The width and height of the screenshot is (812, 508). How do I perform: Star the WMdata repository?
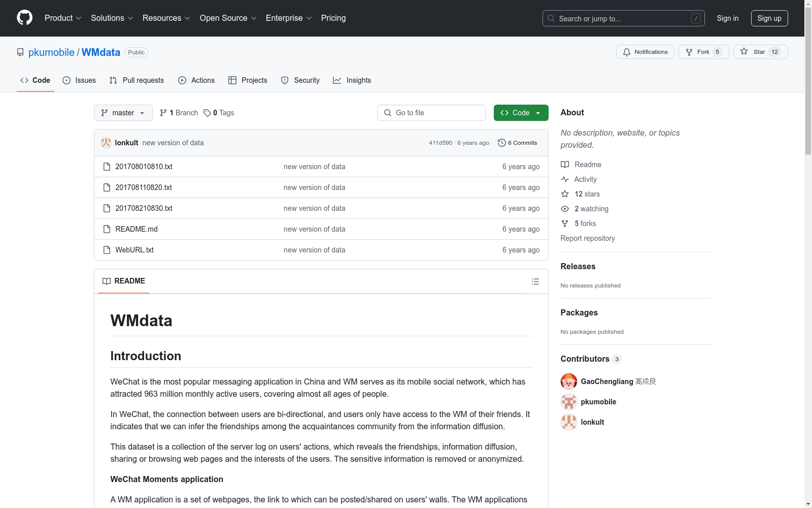(760, 52)
